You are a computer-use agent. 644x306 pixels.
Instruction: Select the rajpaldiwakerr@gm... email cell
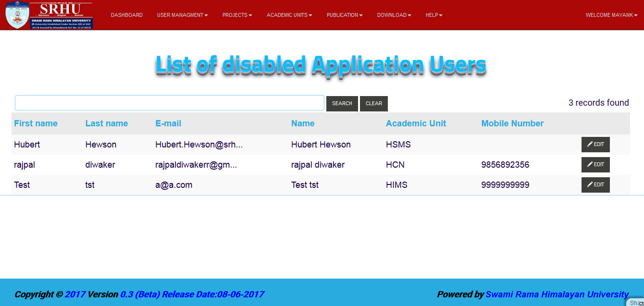(196, 165)
